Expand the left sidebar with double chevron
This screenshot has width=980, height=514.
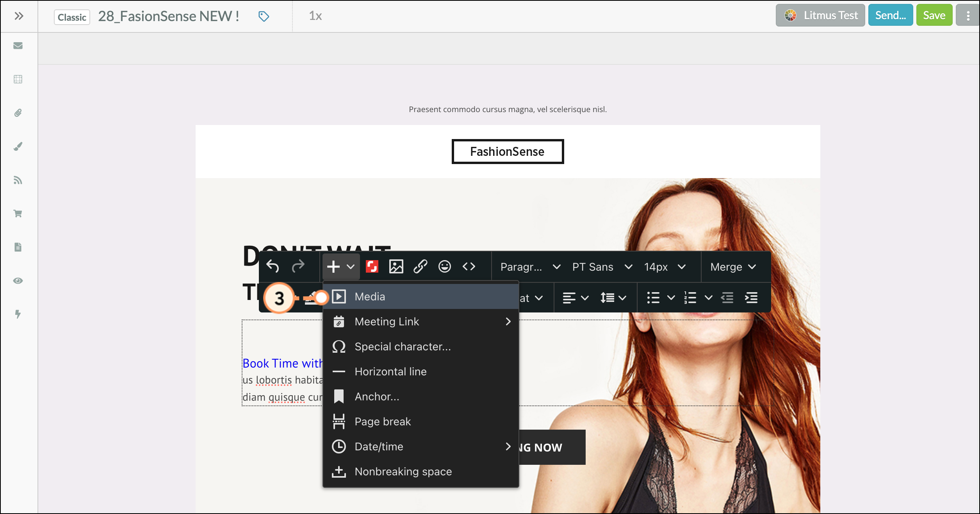point(18,16)
